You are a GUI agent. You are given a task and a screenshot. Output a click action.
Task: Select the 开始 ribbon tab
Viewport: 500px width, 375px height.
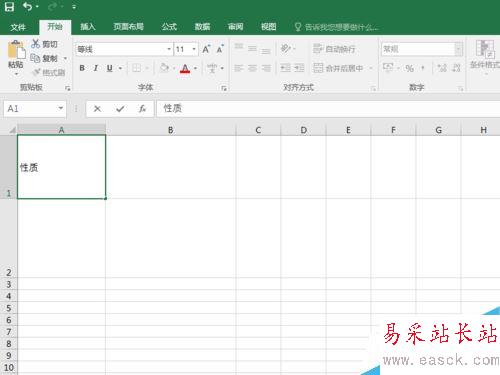click(x=55, y=27)
